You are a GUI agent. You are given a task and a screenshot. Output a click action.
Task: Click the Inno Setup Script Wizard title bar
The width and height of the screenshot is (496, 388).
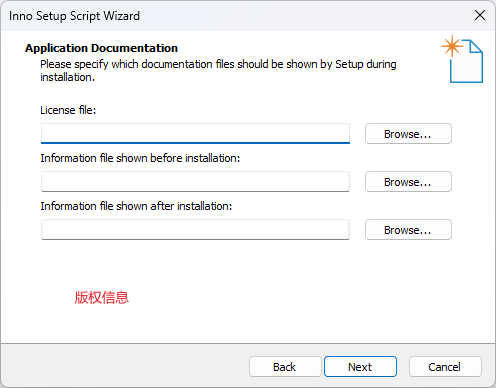pos(233,16)
